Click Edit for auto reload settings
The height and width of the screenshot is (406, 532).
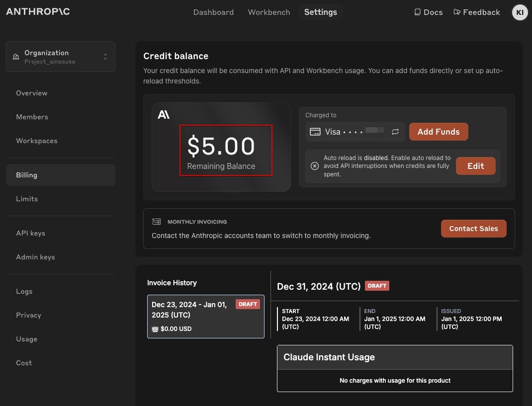[x=476, y=166]
